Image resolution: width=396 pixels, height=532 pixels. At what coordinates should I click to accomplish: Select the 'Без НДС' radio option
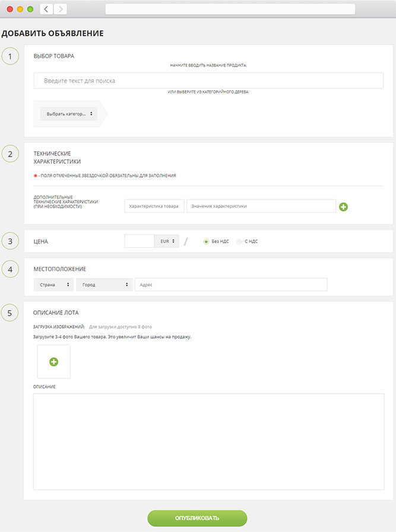tap(206, 241)
